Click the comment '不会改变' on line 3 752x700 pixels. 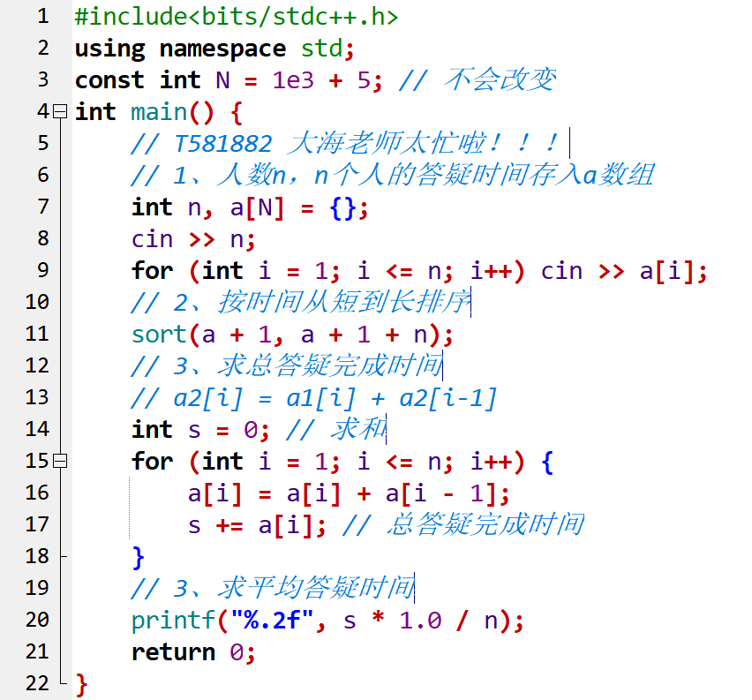click(500, 79)
